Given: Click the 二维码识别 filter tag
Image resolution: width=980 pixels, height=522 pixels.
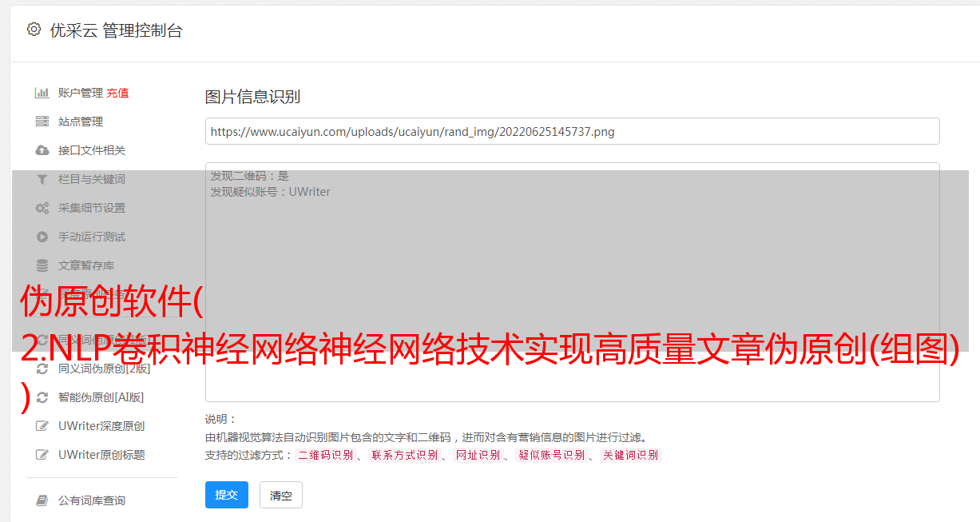Looking at the screenshot, I should pyautogui.click(x=325, y=455).
